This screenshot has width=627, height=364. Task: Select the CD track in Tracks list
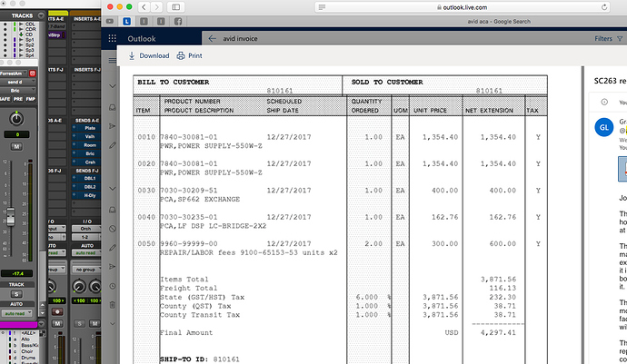[29, 34]
